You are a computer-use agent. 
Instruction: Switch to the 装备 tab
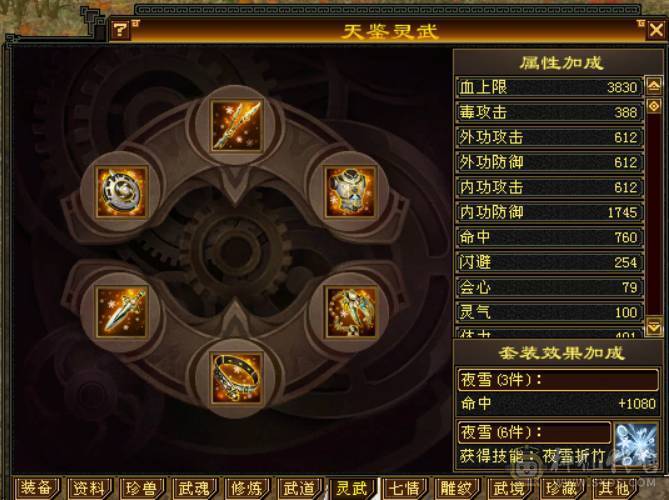coord(37,488)
